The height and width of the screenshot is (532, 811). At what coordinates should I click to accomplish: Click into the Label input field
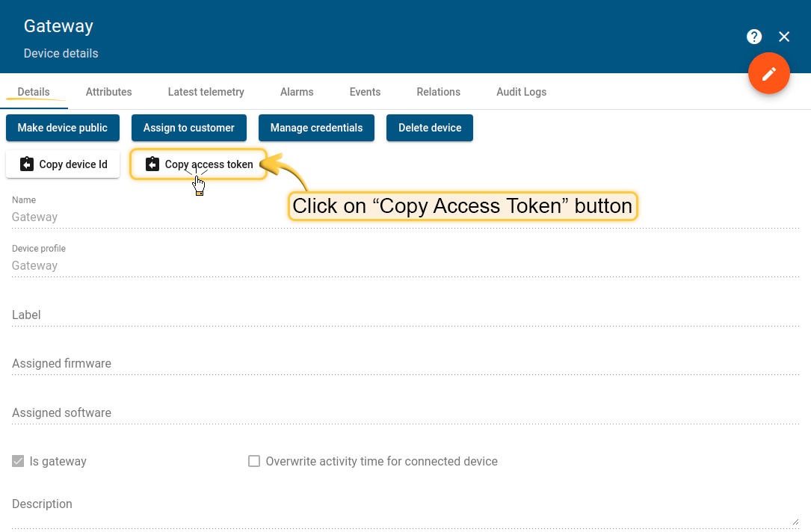pyautogui.click(x=404, y=315)
